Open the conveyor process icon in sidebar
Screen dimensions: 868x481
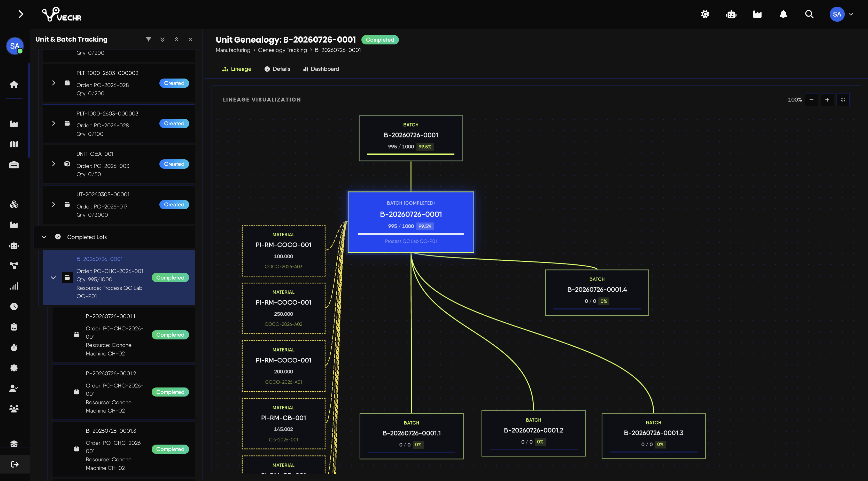pos(14,265)
